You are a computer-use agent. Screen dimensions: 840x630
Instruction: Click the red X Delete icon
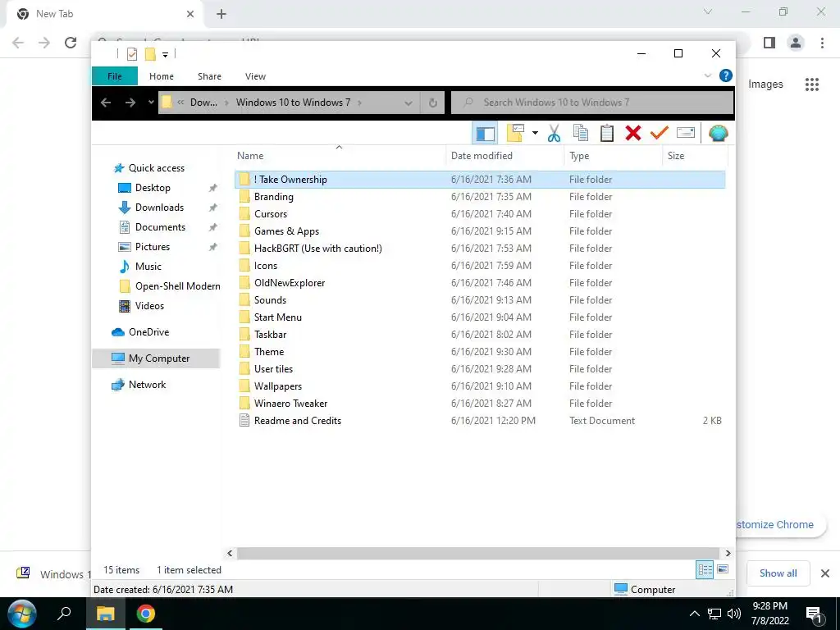pyautogui.click(x=632, y=133)
